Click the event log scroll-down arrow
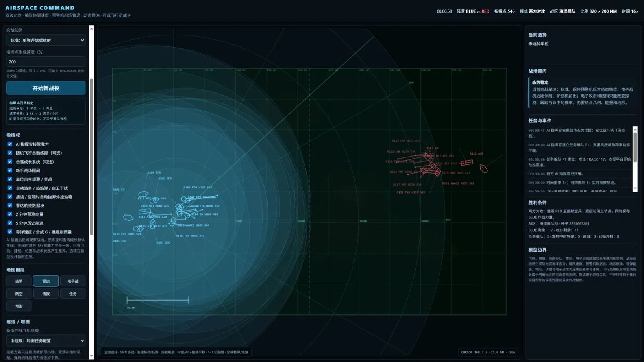 [x=635, y=189]
